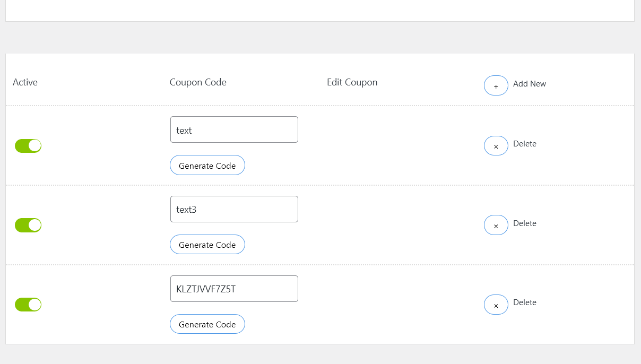Viewport: 641px width, 364px height.
Task: Click the 'Coupon Code' column heading
Action: tap(198, 82)
